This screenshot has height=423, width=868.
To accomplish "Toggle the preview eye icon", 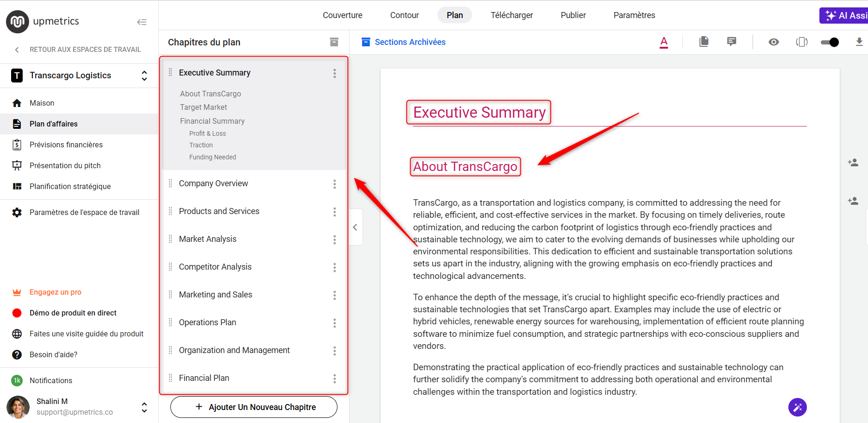I will coord(774,42).
